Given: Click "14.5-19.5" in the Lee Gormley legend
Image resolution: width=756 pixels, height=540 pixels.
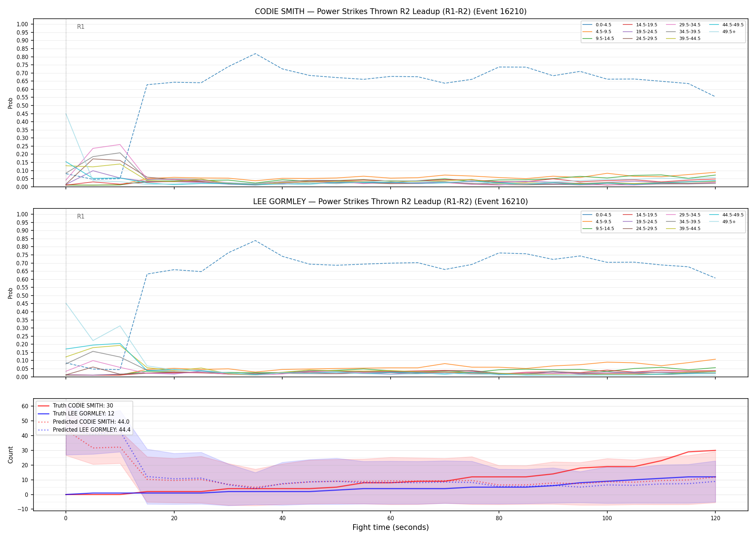Looking at the screenshot, I should (647, 215).
